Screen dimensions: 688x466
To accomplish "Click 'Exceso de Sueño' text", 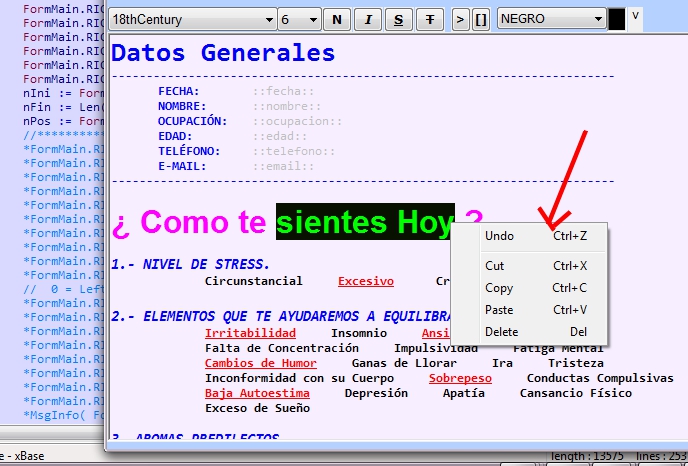I will pos(257,408).
